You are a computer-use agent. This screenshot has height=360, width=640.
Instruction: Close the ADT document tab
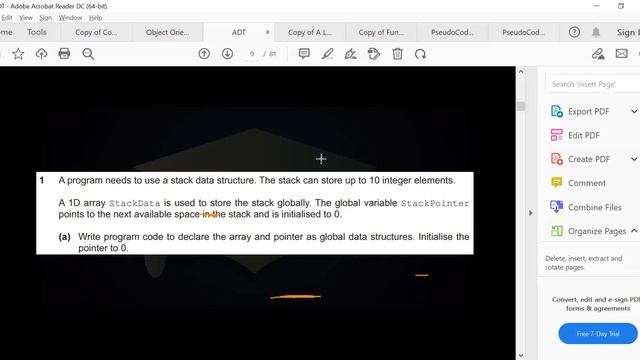click(267, 32)
